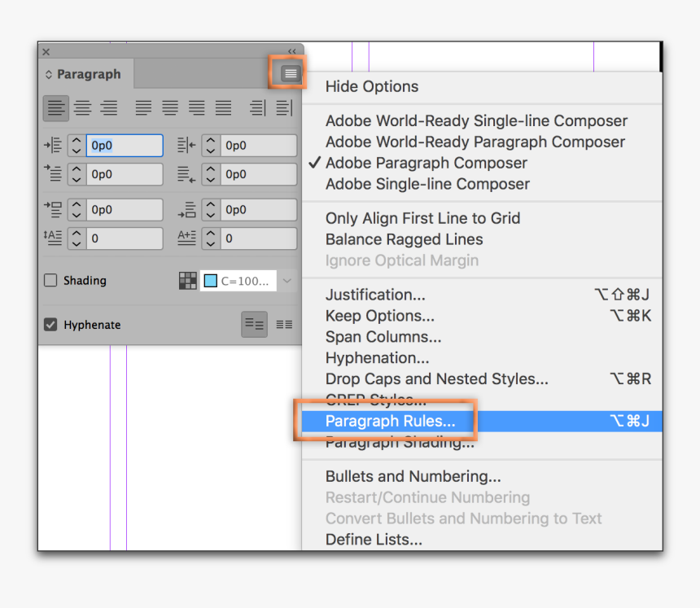Open Bullets and Numbering... dialog
Image resolution: width=700 pixels, height=608 pixels.
[x=482, y=476]
